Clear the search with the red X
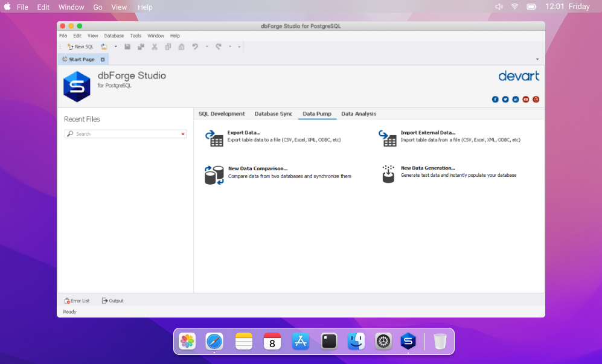 click(x=183, y=134)
